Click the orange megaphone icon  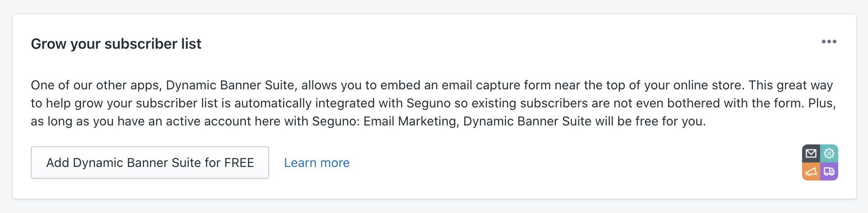[811, 171]
